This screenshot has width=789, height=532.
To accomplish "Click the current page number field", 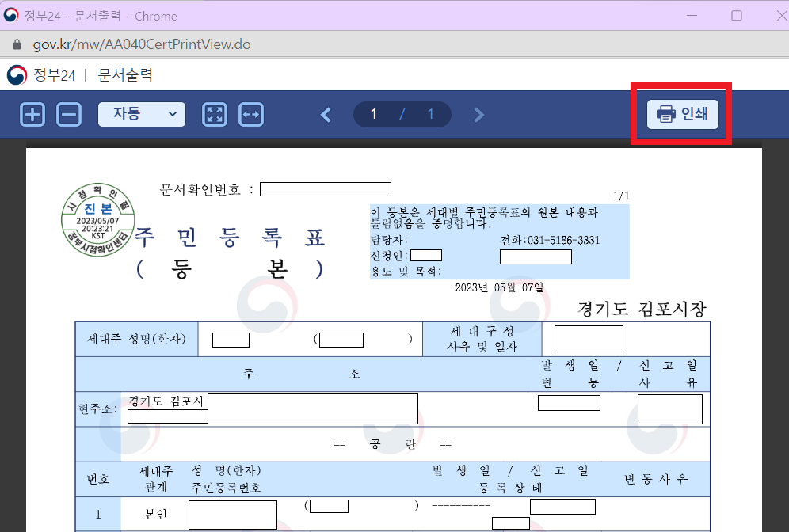I will [x=373, y=113].
